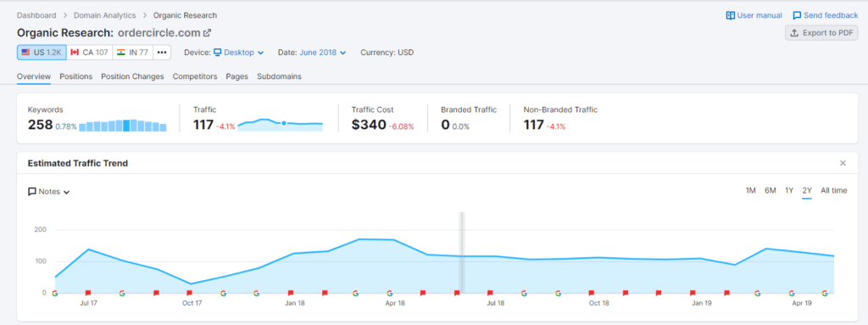The image size is (868, 325).
Task: Set chart range to All time
Action: [x=834, y=191]
